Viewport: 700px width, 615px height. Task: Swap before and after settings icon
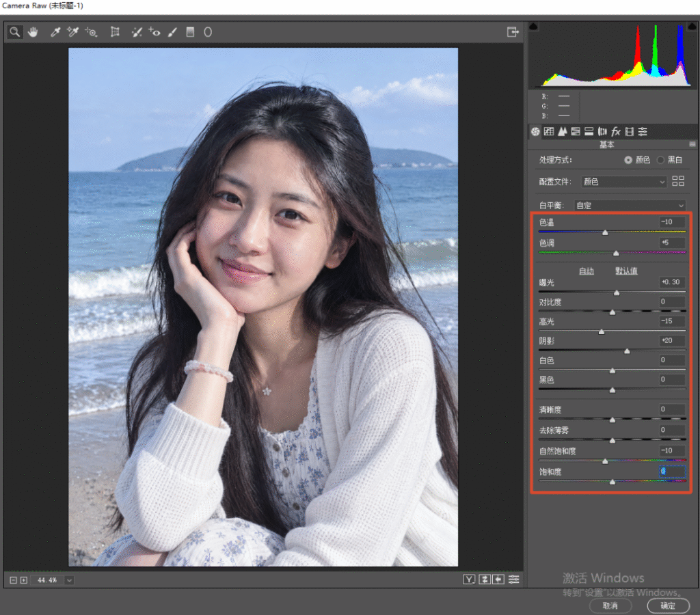[485, 579]
